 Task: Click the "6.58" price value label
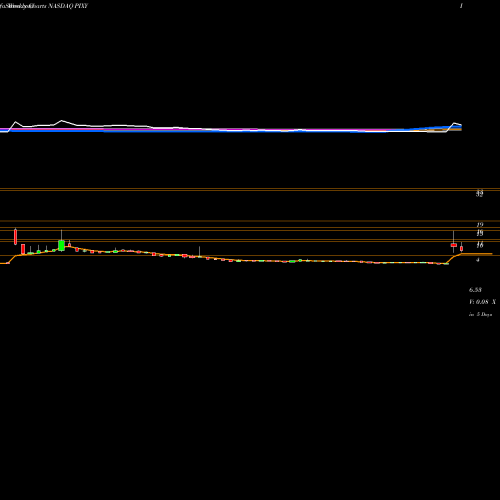tap(475, 290)
